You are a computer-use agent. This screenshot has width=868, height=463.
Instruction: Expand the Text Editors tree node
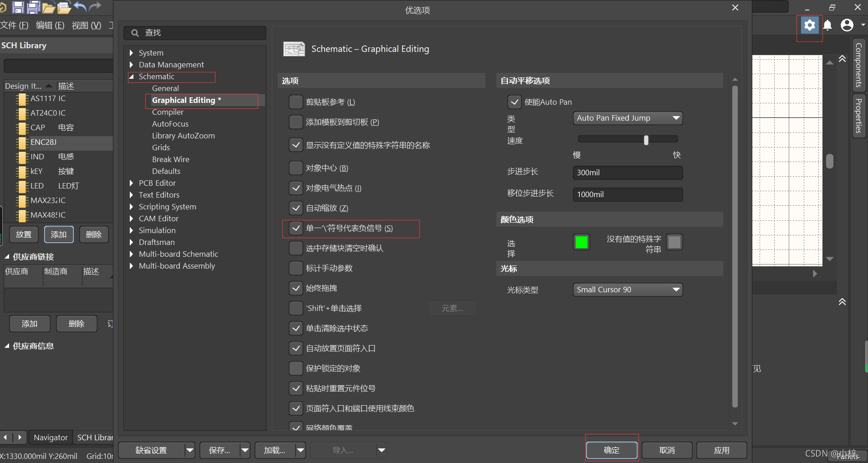pos(131,195)
